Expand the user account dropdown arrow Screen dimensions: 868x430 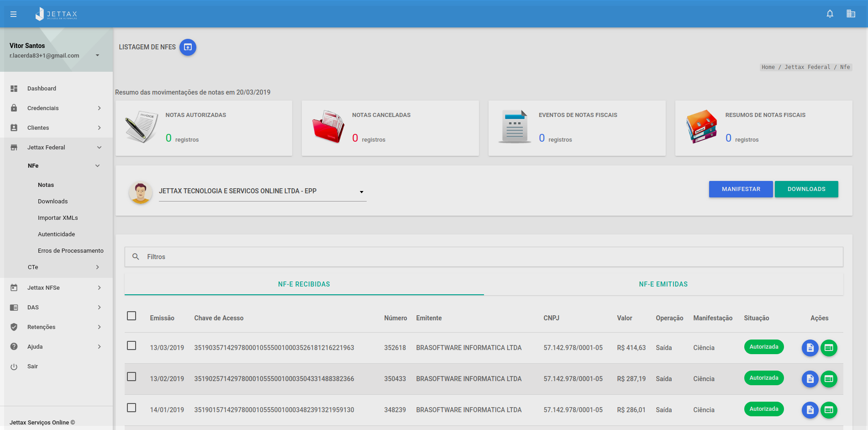point(97,56)
